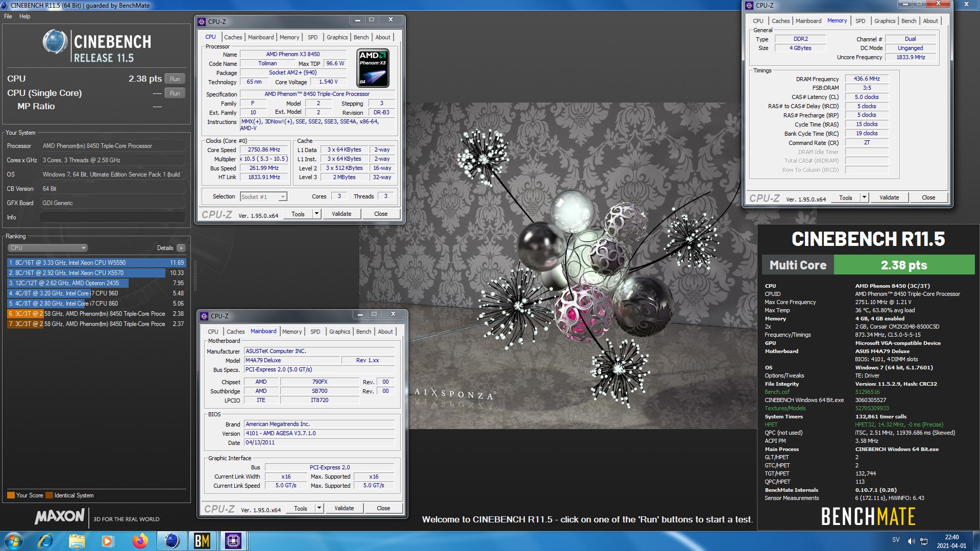Switch to BenchMate BM taskbar icon
Viewport: 980px width, 551px height.
pos(202,541)
